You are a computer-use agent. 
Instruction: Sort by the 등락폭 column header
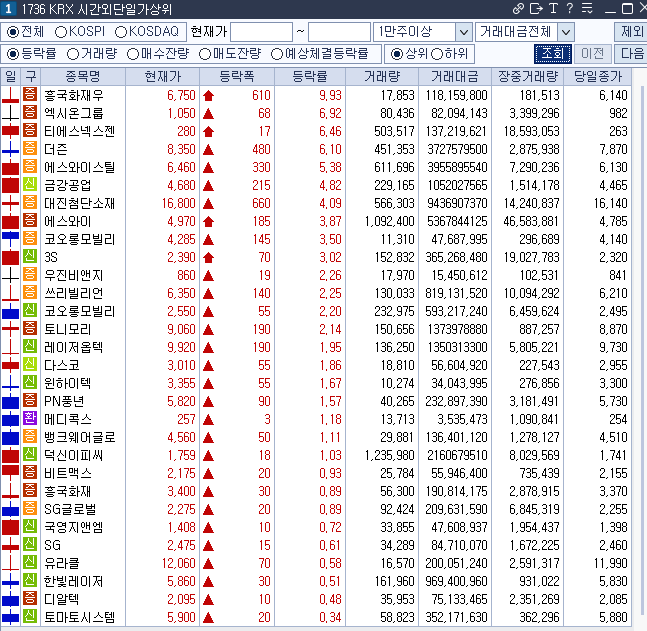coord(237,76)
